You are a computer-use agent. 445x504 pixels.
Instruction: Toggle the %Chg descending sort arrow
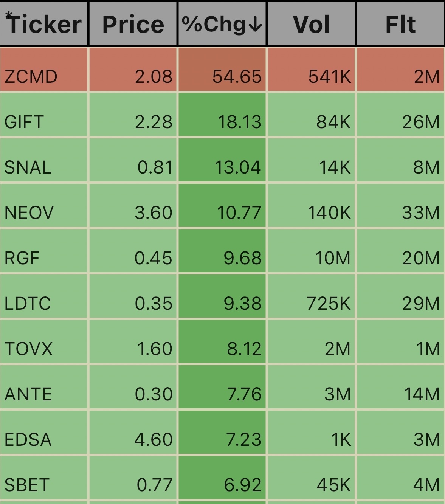point(255,25)
